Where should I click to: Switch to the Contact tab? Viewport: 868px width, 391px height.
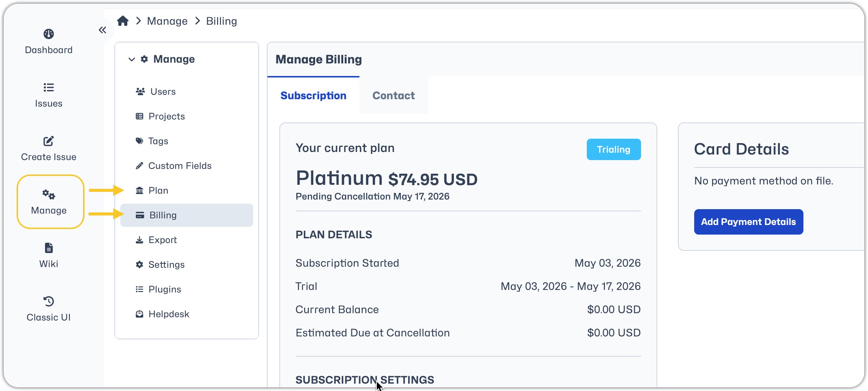(393, 96)
